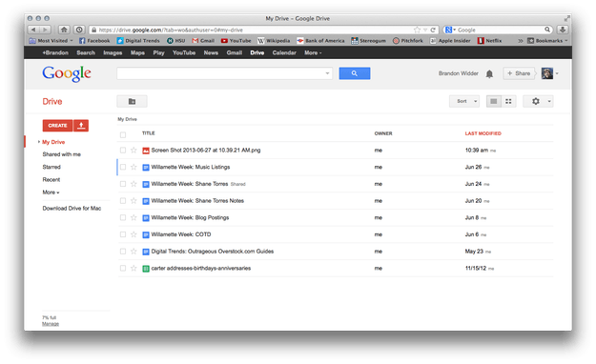Screen dimensions: 596x364
Task: Open the notifications bell
Action: (x=489, y=73)
